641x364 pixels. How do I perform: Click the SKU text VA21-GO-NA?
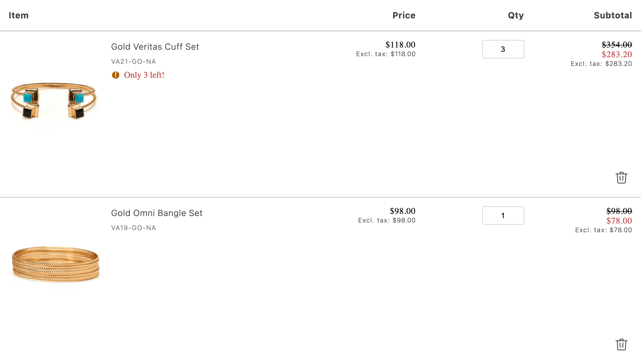[x=133, y=62]
